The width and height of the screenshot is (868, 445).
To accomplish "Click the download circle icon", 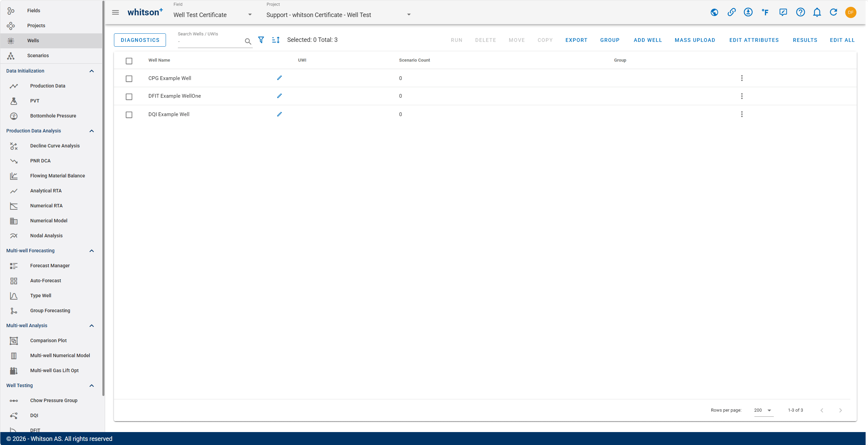I will click(x=748, y=13).
